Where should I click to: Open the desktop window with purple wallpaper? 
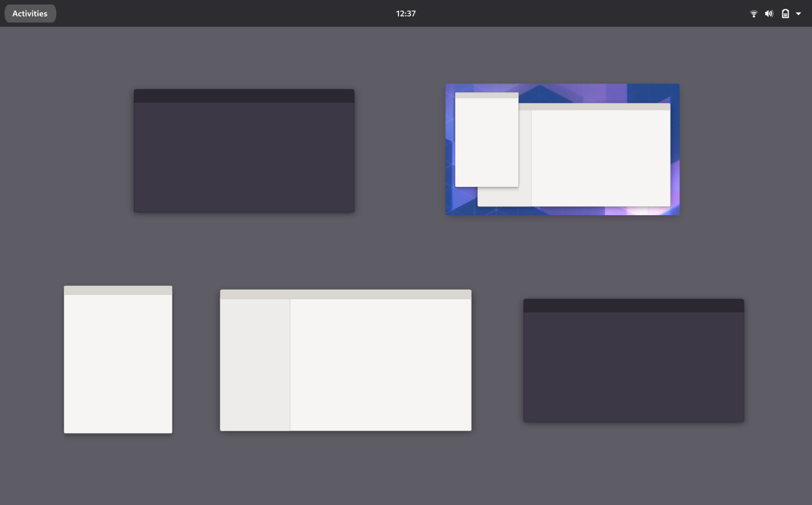click(562, 149)
